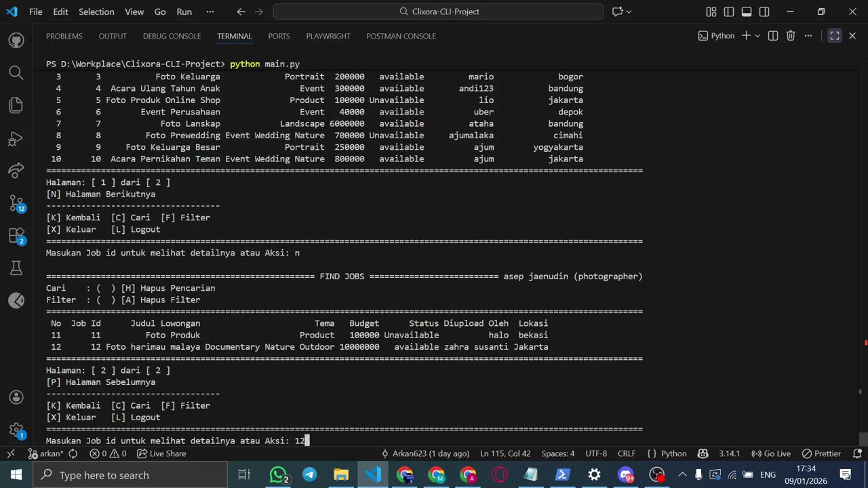Create a new terminal with plus icon
The width and height of the screenshot is (868, 488).
coord(746,36)
